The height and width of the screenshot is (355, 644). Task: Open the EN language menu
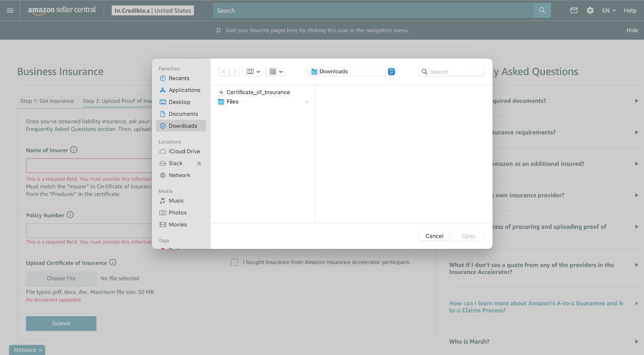pyautogui.click(x=608, y=10)
